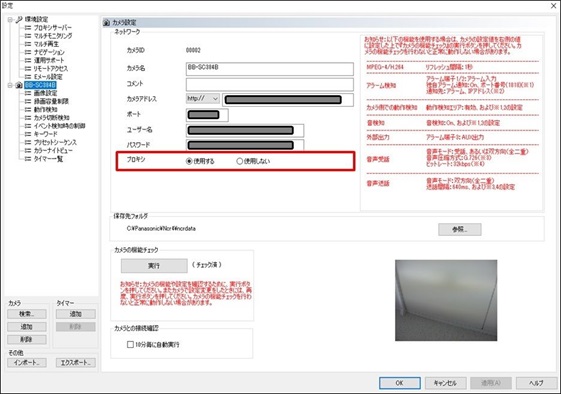Image resolution: width=561 pixels, height=394 pixels.
Task: Click the カメラアドレス address field
Action: point(288,100)
